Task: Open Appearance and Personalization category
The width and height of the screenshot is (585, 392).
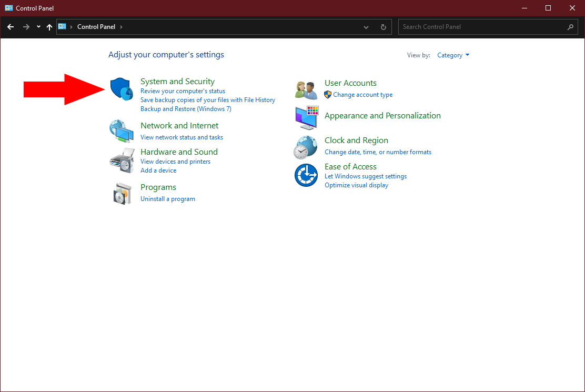Action: pyautogui.click(x=383, y=116)
